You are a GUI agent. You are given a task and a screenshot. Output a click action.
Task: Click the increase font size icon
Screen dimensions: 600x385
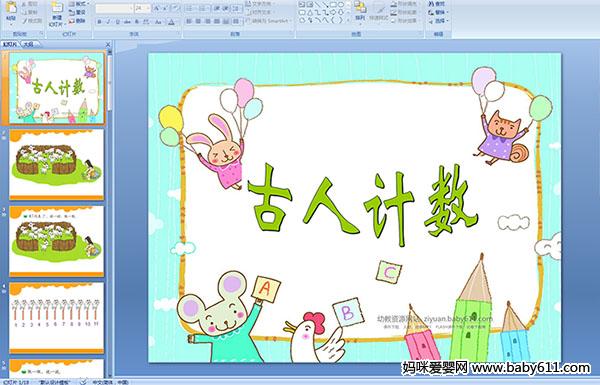tap(157, 8)
